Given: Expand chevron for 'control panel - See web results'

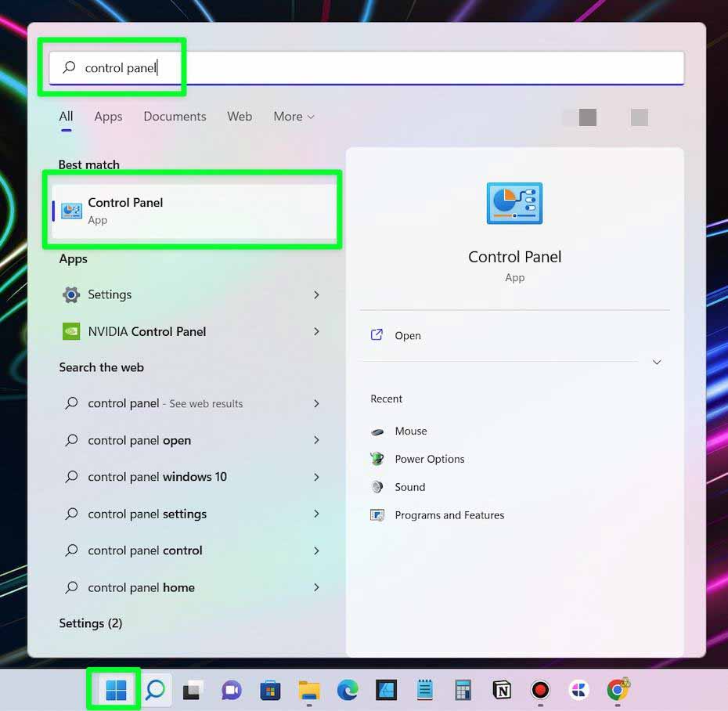Looking at the screenshot, I should pos(316,403).
